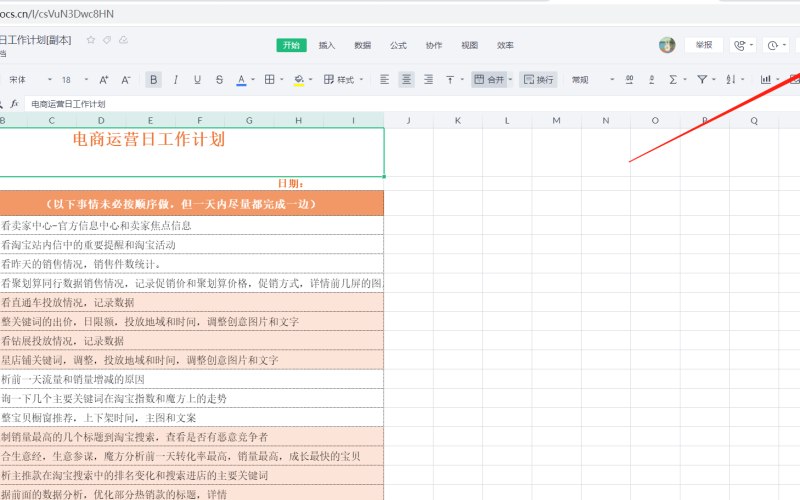Image resolution: width=800 pixels, height=500 pixels.
Task: Switch to the 协作 tab
Action: click(434, 45)
